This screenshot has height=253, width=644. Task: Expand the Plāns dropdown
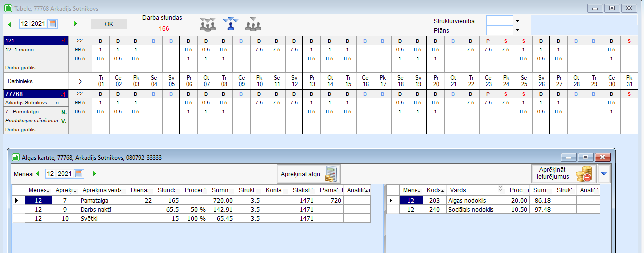point(517,30)
